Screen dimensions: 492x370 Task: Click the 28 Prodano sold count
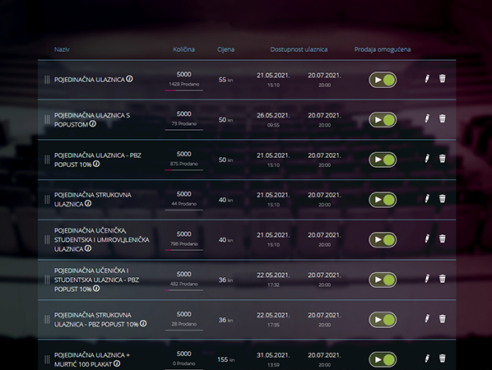(x=184, y=324)
